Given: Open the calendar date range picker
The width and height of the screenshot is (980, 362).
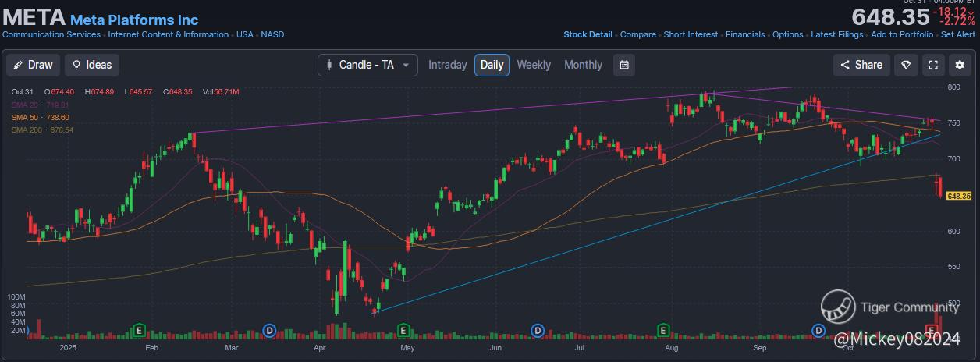Looking at the screenshot, I should point(624,65).
